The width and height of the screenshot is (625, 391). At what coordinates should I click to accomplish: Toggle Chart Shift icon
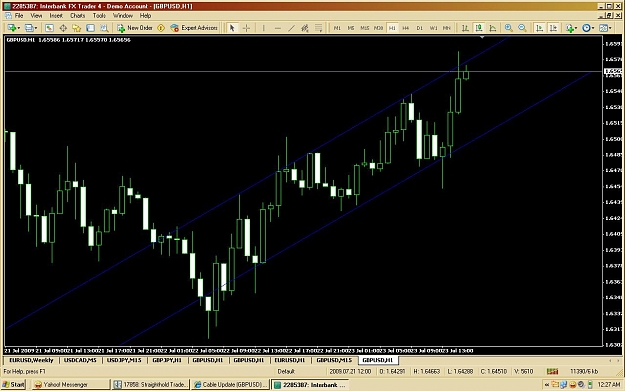[553, 28]
